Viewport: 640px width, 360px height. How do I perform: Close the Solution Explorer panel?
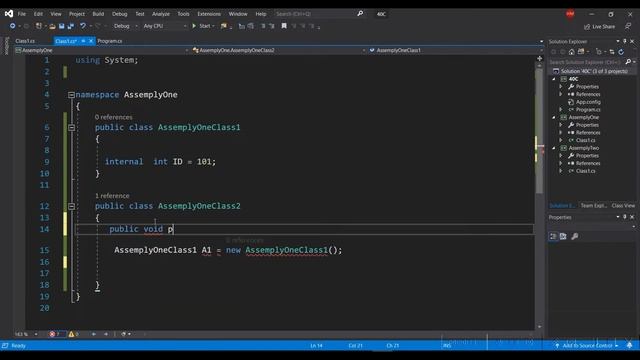coord(632,41)
